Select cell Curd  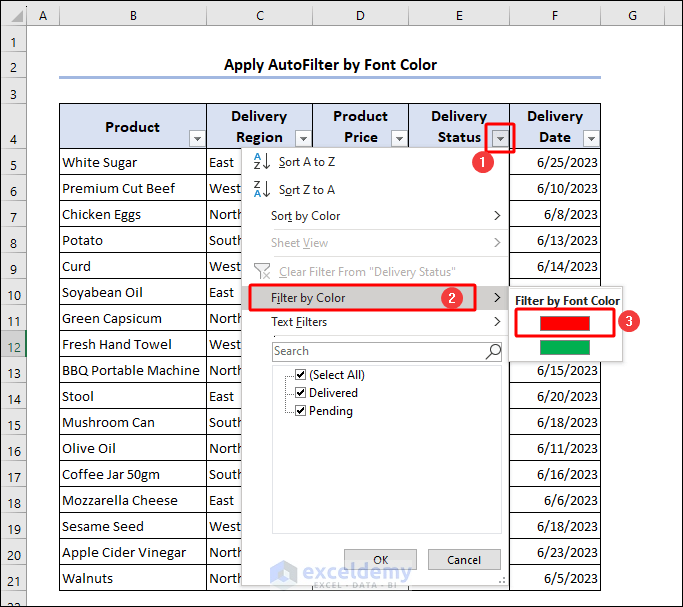pos(133,266)
